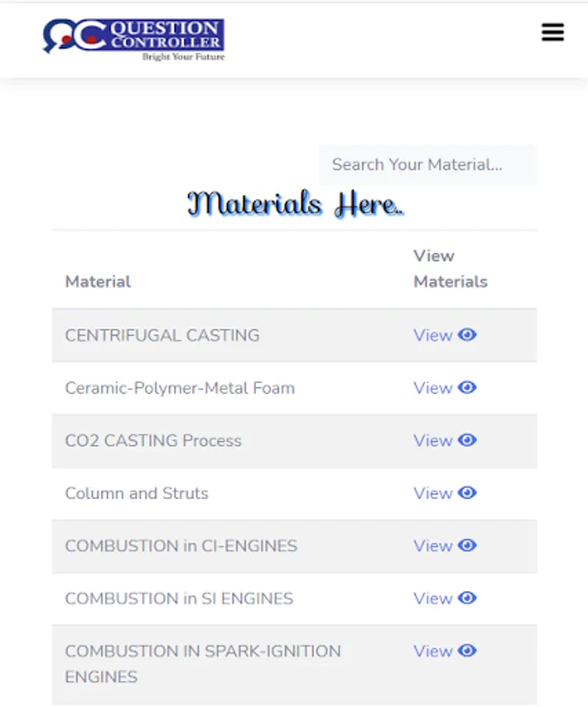The width and height of the screenshot is (588, 707).
Task: Click the Materials Here heading
Action: tap(295, 203)
